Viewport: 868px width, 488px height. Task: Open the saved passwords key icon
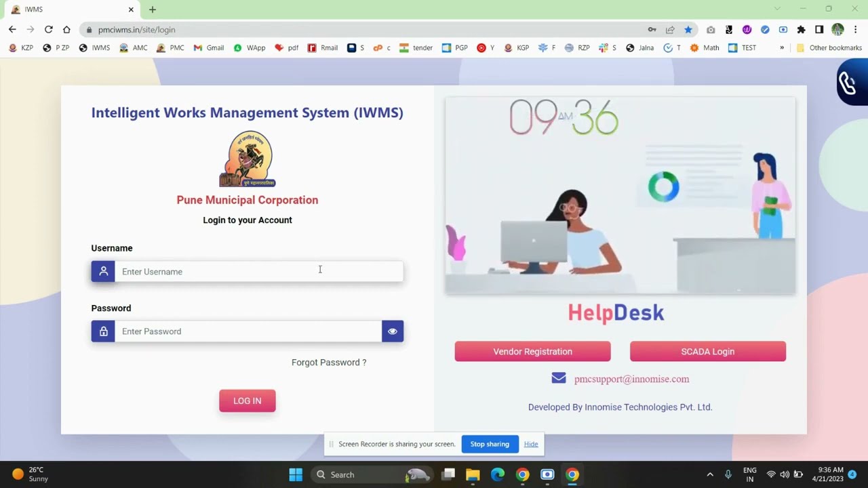pyautogui.click(x=652, y=30)
